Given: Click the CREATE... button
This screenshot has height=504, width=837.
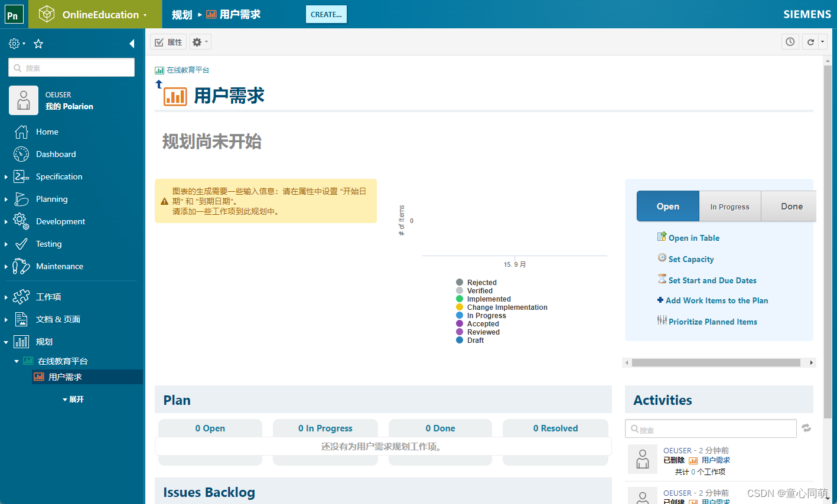Looking at the screenshot, I should tap(326, 14).
